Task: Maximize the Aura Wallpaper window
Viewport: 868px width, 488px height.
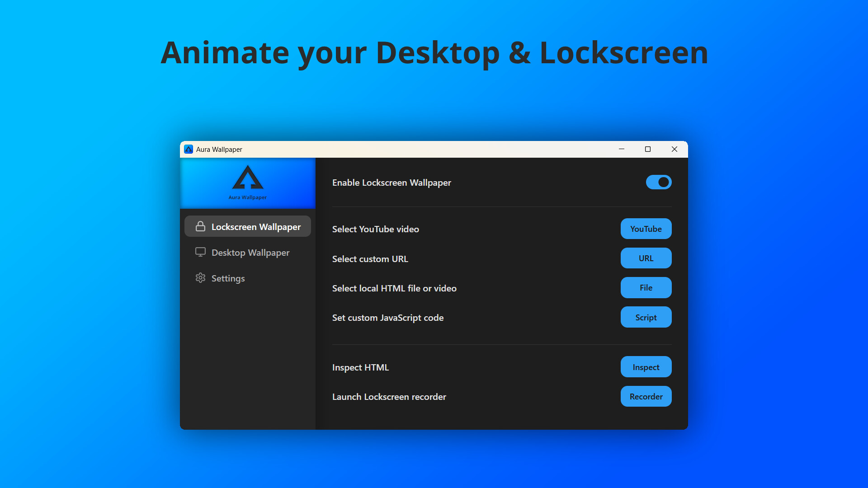Action: 648,149
